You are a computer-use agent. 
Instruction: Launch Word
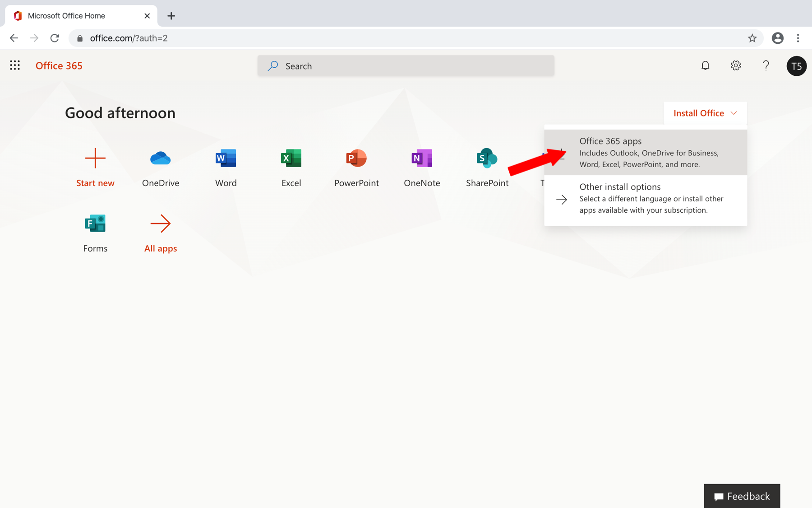226,167
